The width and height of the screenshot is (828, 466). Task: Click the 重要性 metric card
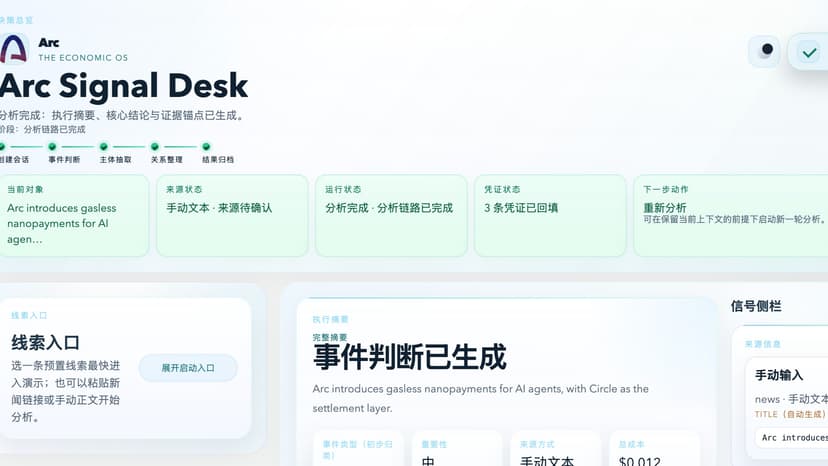457,449
